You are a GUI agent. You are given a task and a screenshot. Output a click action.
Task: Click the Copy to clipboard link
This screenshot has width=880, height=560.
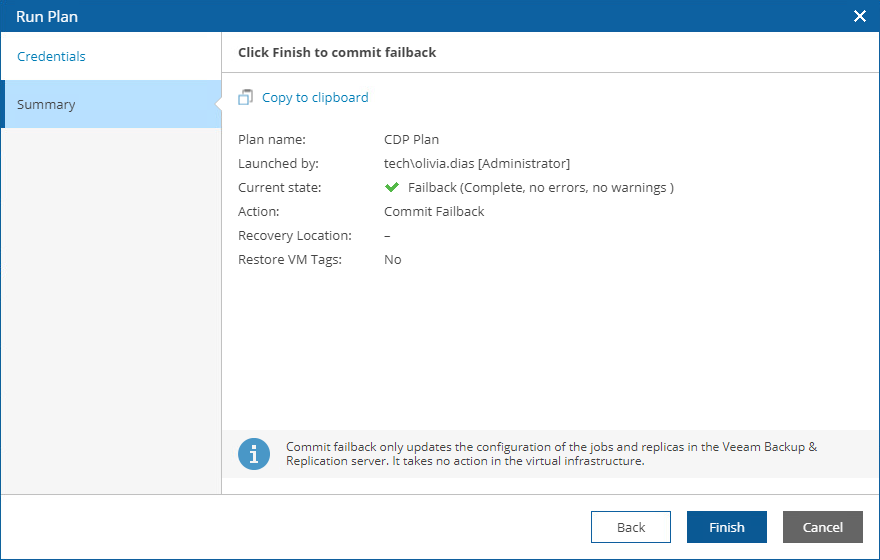pos(315,98)
